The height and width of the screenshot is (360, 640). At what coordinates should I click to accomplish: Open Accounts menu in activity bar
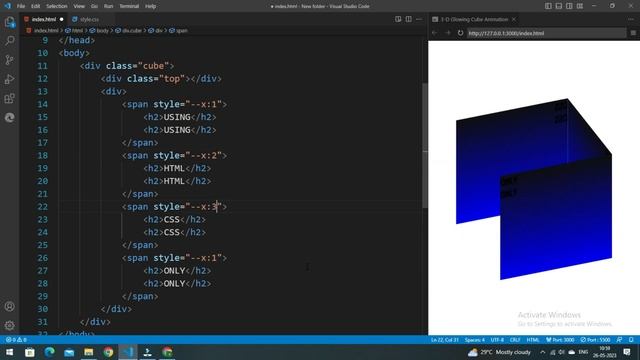coord(9,306)
